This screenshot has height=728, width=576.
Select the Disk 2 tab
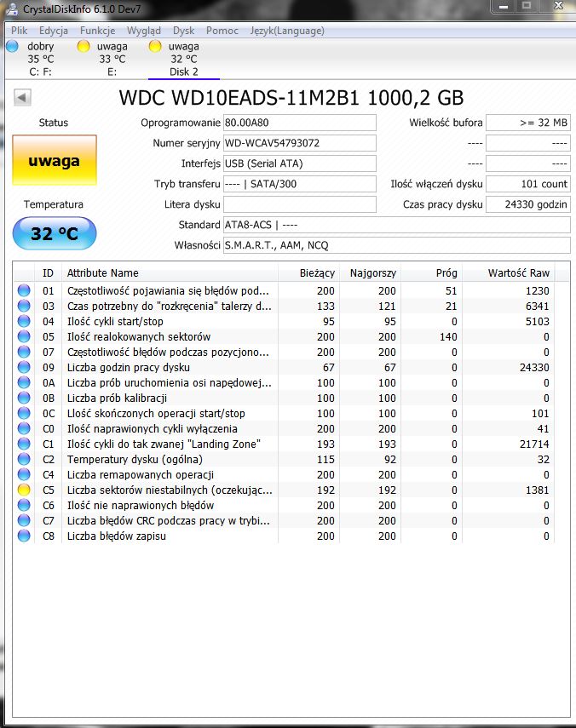(183, 59)
